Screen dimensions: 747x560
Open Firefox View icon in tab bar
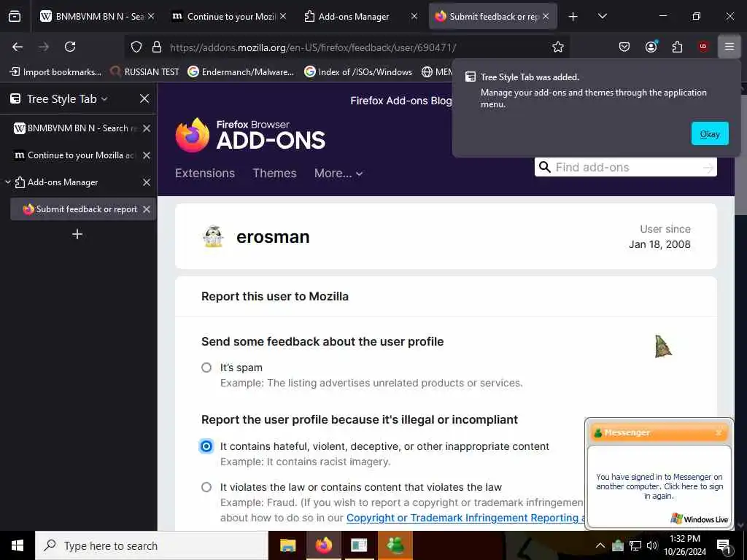tap(15, 16)
